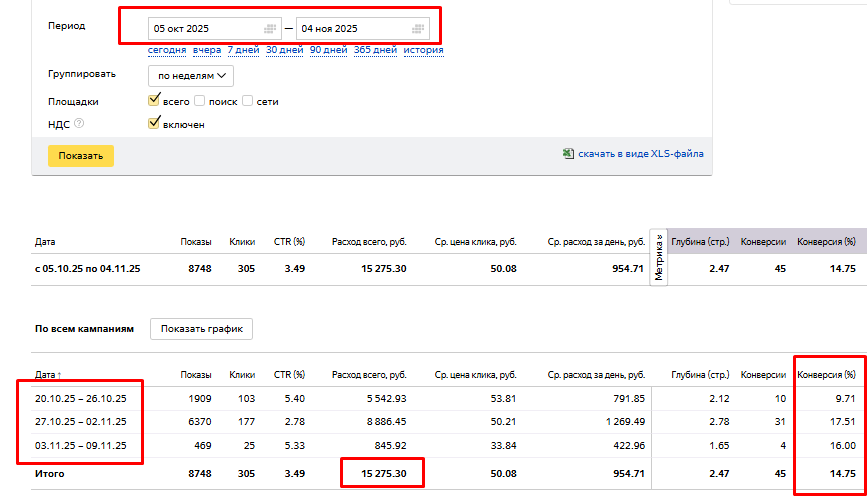Viewport: 867px width, 503px height.
Task: Click conversion rate '17.51'
Action: coord(843,422)
